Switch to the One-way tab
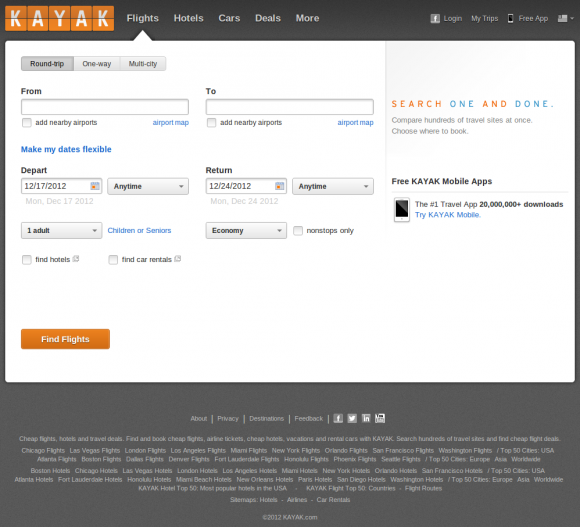The height and width of the screenshot is (527, 580). [x=97, y=64]
